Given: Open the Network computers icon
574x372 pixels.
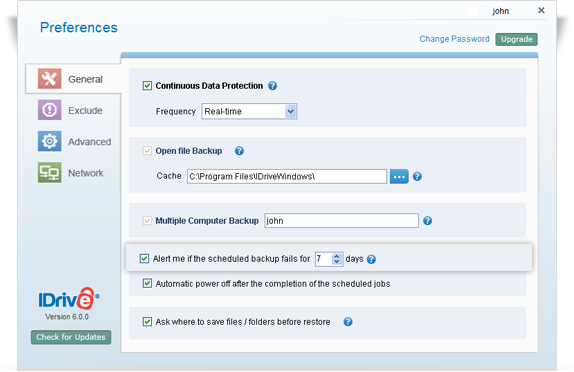Looking at the screenshot, I should point(49,172).
